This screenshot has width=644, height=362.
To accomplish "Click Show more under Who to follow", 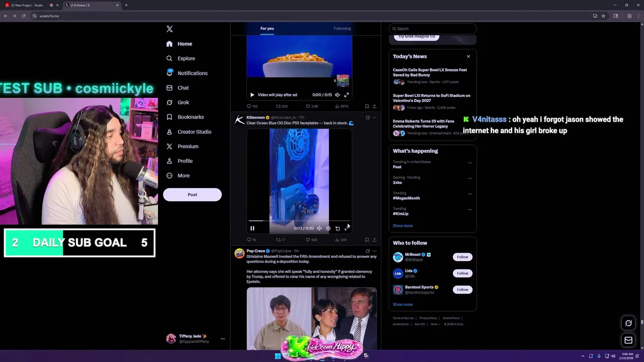I will [x=403, y=304].
